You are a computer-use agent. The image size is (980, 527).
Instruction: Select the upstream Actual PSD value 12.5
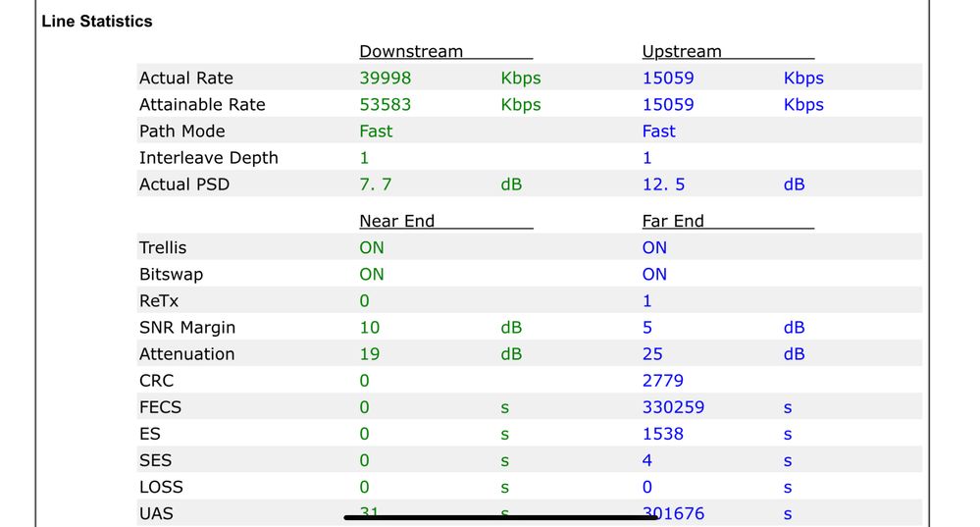[664, 184]
